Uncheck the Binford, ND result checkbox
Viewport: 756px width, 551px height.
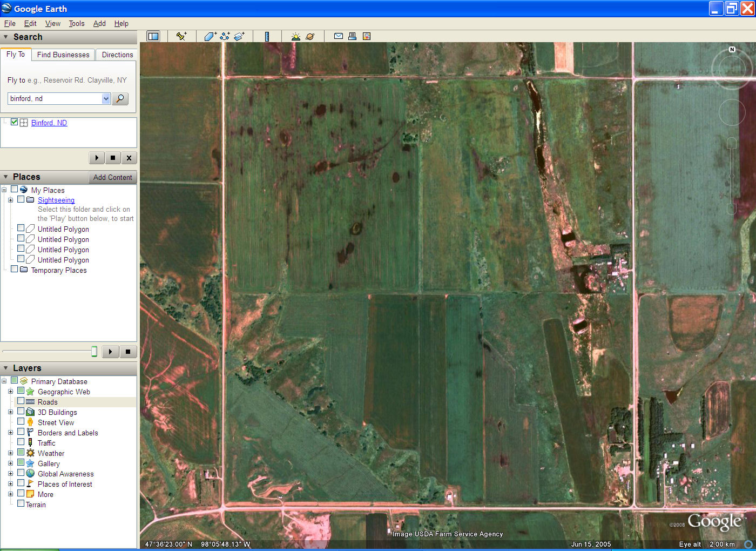pyautogui.click(x=14, y=122)
